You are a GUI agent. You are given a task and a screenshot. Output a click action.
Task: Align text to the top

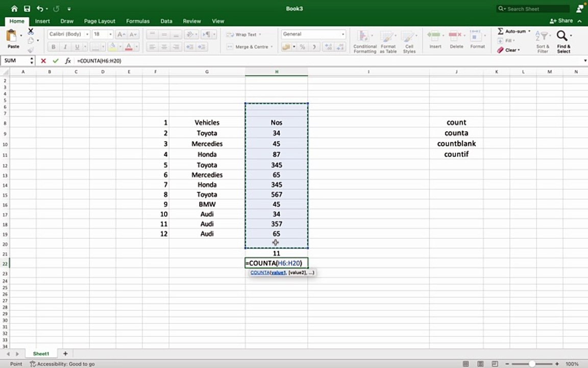(x=152, y=35)
